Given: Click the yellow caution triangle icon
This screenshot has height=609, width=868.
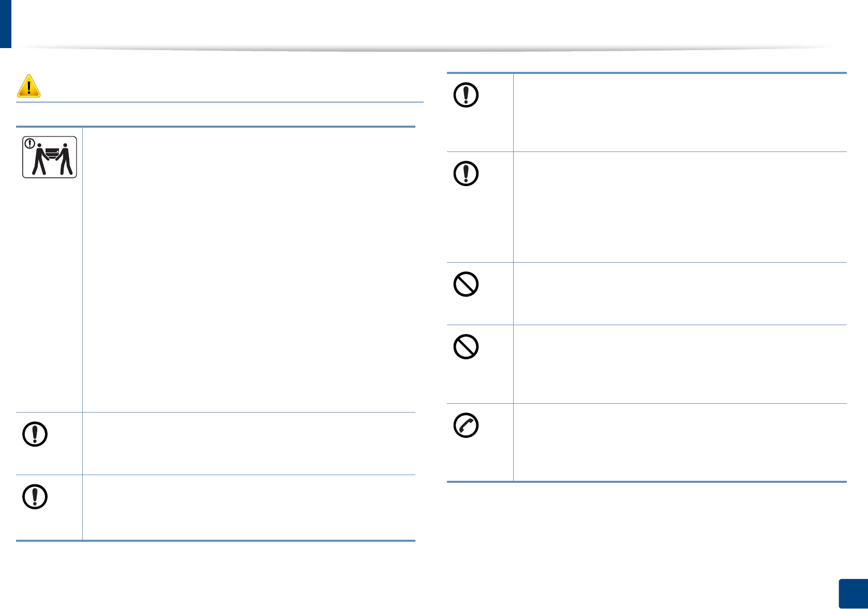Looking at the screenshot, I should (x=29, y=86).
